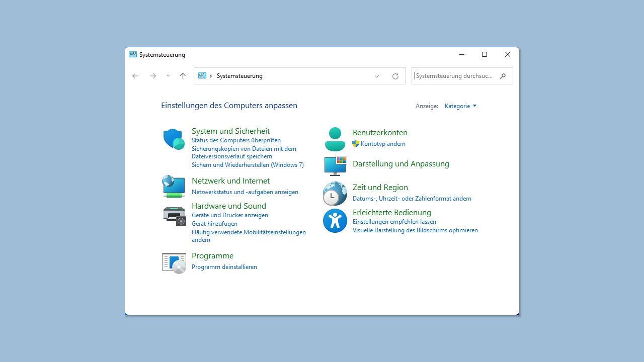
Task: Open Geräte und Drucker anzeigen
Action: point(230,215)
